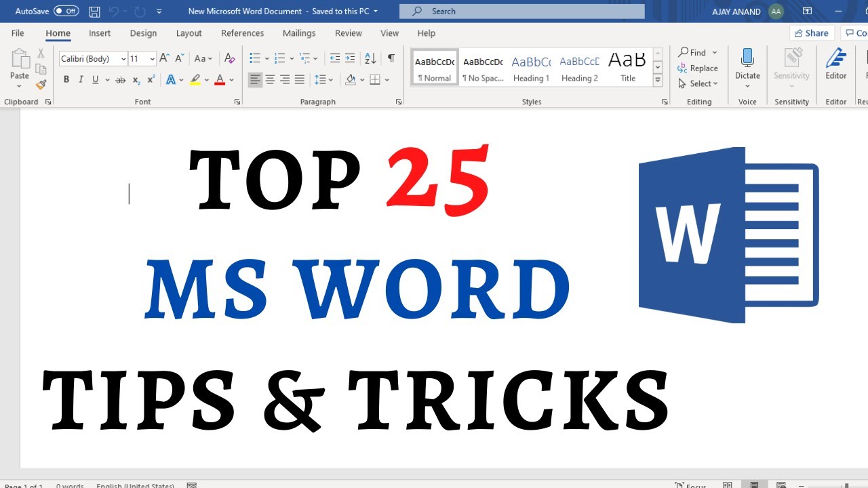This screenshot has width=868, height=488.
Task: Toggle Italic formatting
Action: click(81, 80)
